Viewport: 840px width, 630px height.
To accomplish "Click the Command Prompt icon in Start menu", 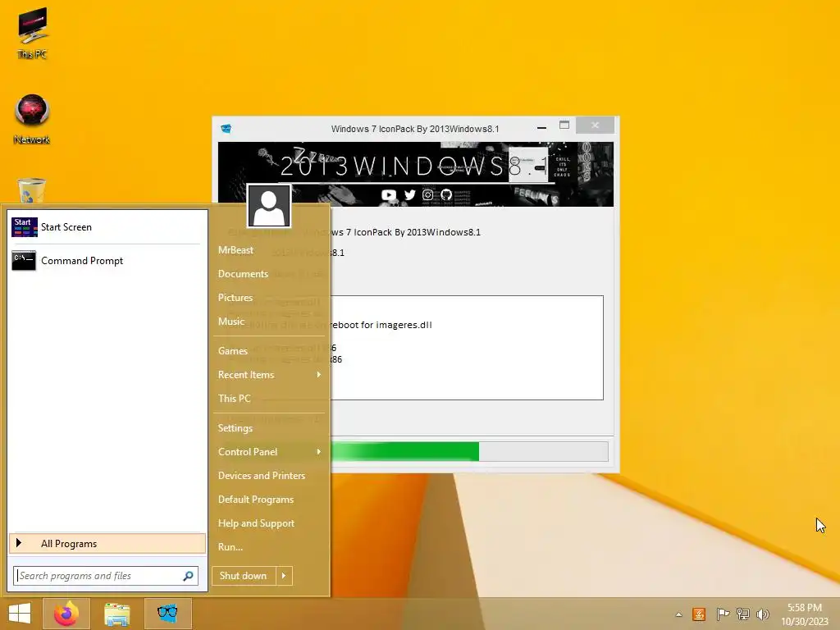I will pyautogui.click(x=24, y=260).
